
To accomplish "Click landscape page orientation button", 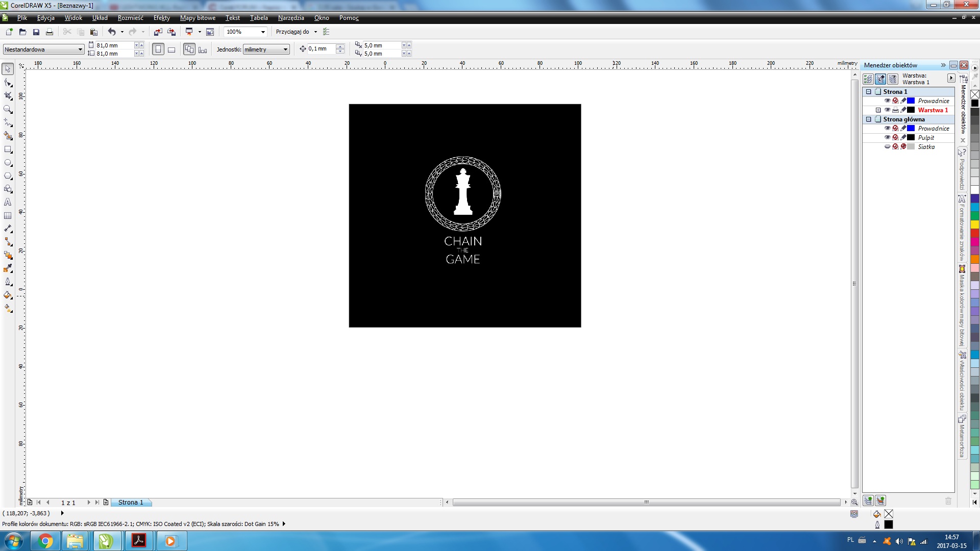I will coord(171,49).
